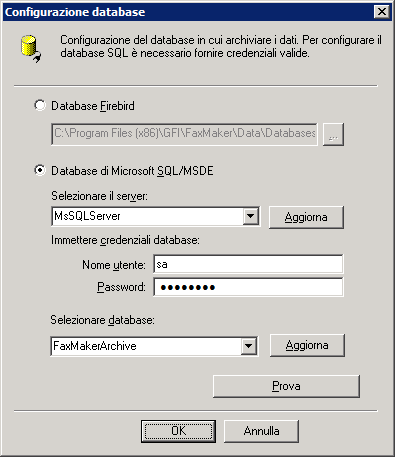395x457 pixels.
Task: Click the Password input field
Action: [x=248, y=287]
